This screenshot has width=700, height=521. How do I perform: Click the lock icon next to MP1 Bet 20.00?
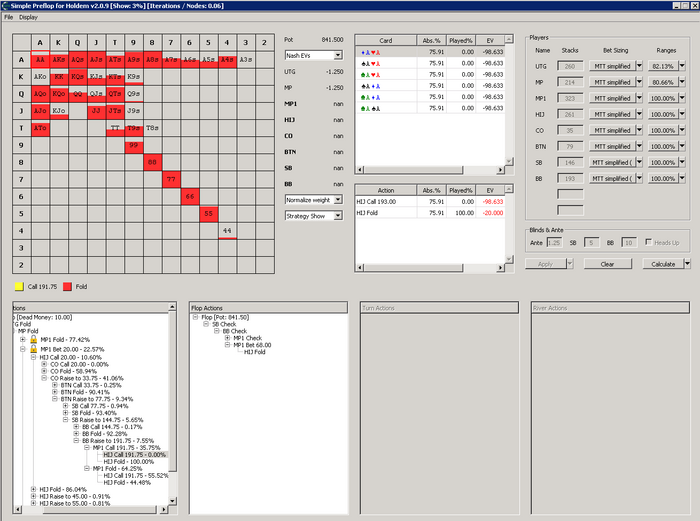tap(33, 349)
